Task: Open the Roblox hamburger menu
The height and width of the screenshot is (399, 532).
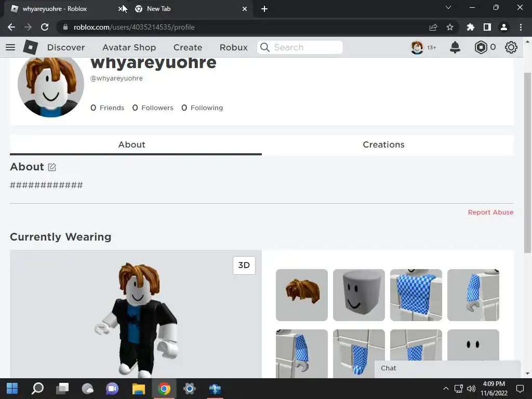Action: pos(10,47)
